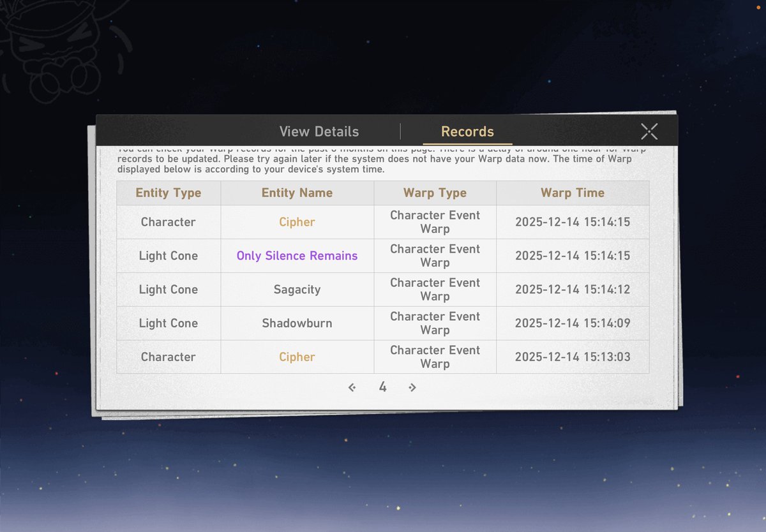Click warp time in Only Silence Remains row
The height and width of the screenshot is (532, 766).
(x=573, y=256)
